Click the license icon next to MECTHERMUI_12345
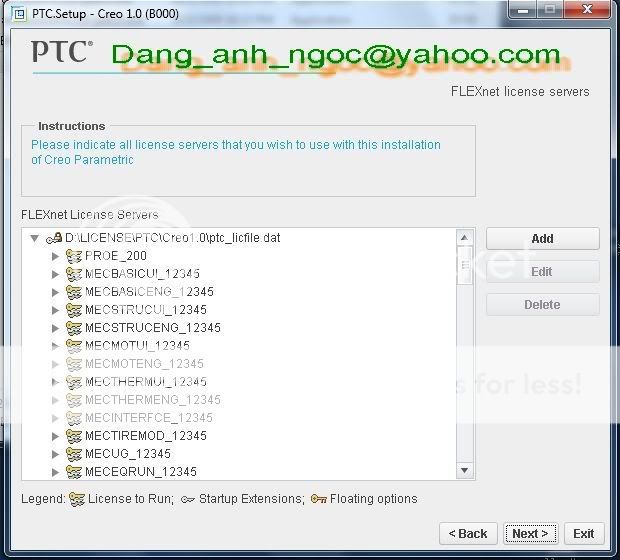The height and width of the screenshot is (560, 620). click(74, 382)
